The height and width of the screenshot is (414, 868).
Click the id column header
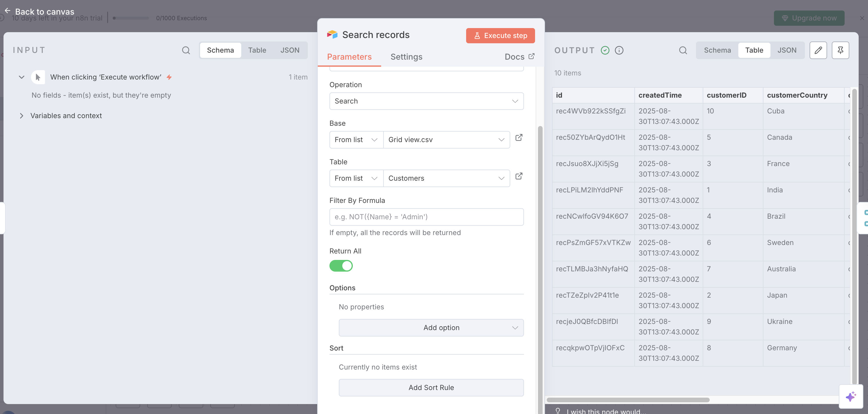593,96
